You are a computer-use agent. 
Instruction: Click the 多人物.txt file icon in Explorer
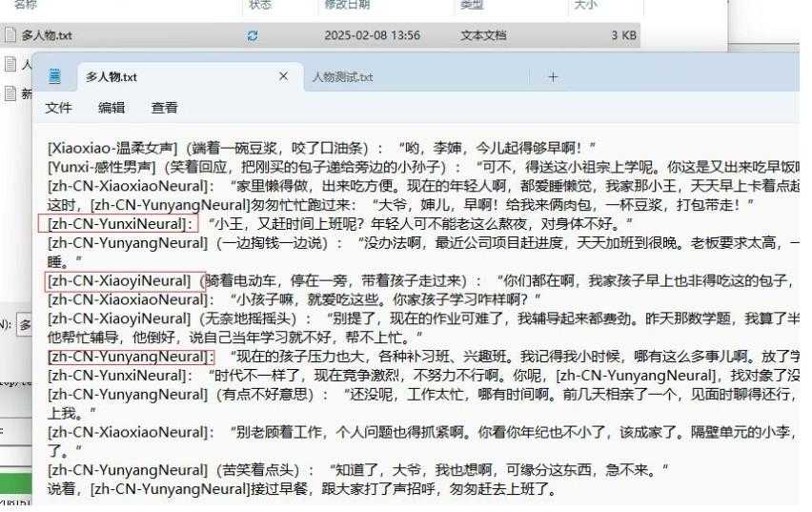[10, 36]
